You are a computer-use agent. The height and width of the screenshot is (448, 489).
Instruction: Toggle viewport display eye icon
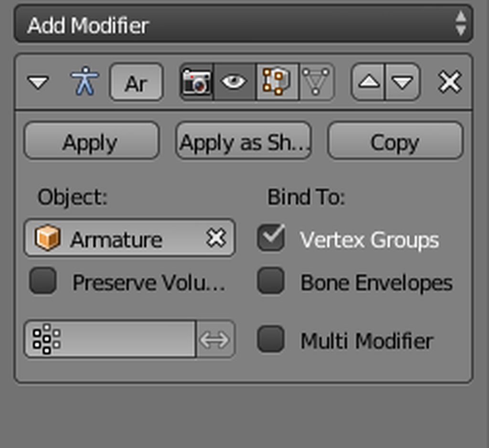tap(234, 82)
